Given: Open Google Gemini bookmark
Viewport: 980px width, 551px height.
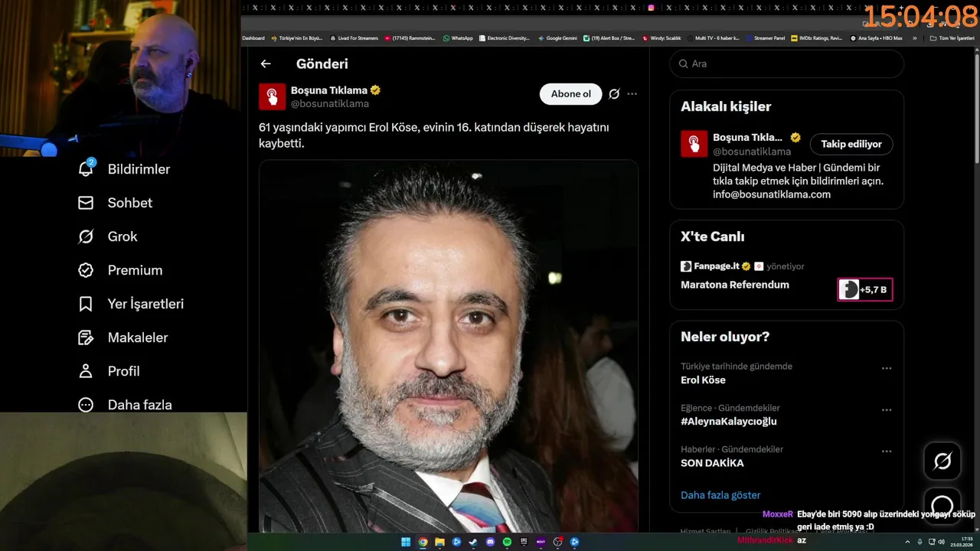Looking at the screenshot, I should 557,37.
